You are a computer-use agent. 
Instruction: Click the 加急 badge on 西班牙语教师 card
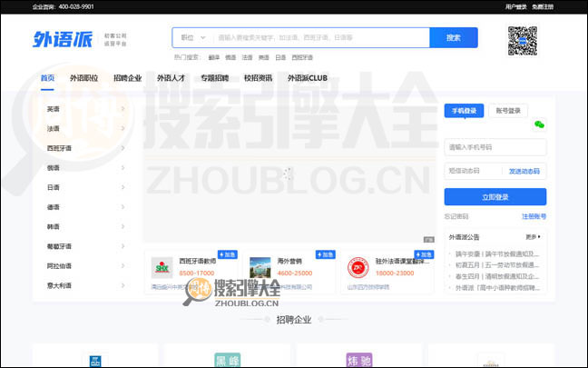coord(228,255)
